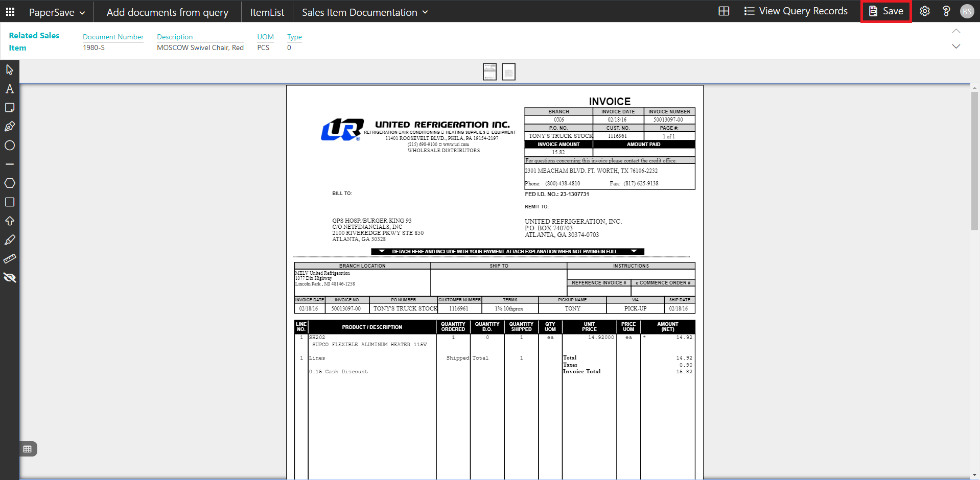Screen dimensions: 980x480
Task: Toggle annotation visibility eye icon
Action: pos(9,278)
